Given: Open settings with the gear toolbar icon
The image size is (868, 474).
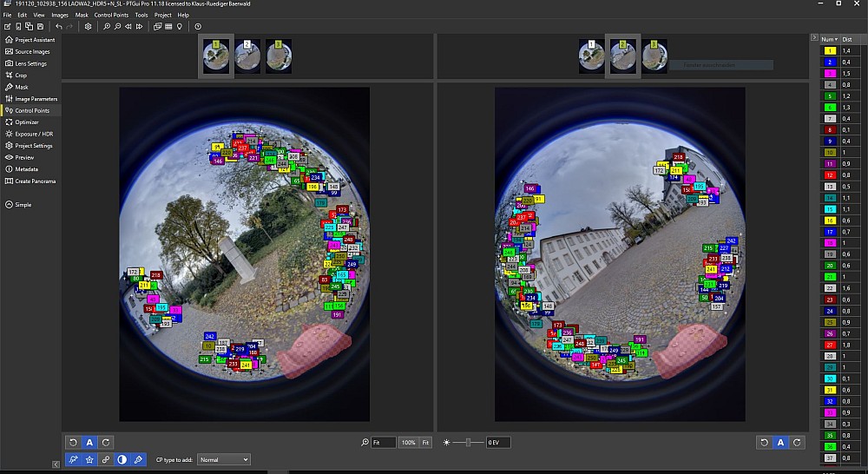Looking at the screenshot, I should pos(89,27).
